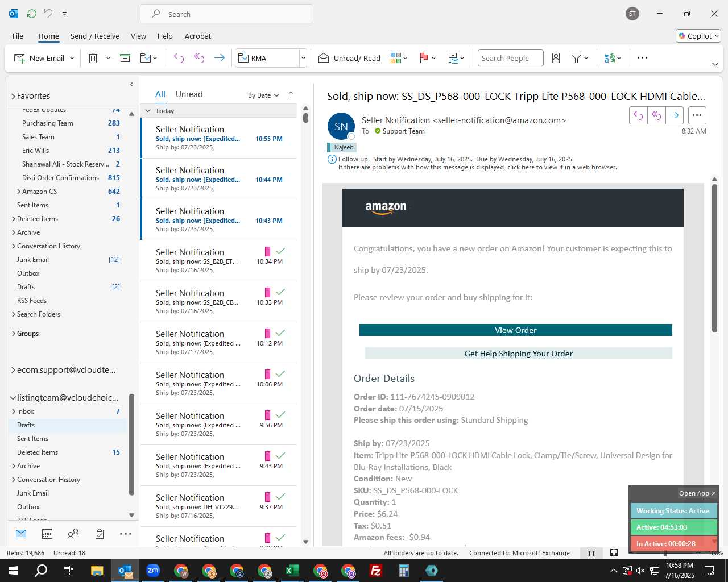Switch to Tasks view icon
This screenshot has width=728, height=582.
pyautogui.click(x=100, y=534)
